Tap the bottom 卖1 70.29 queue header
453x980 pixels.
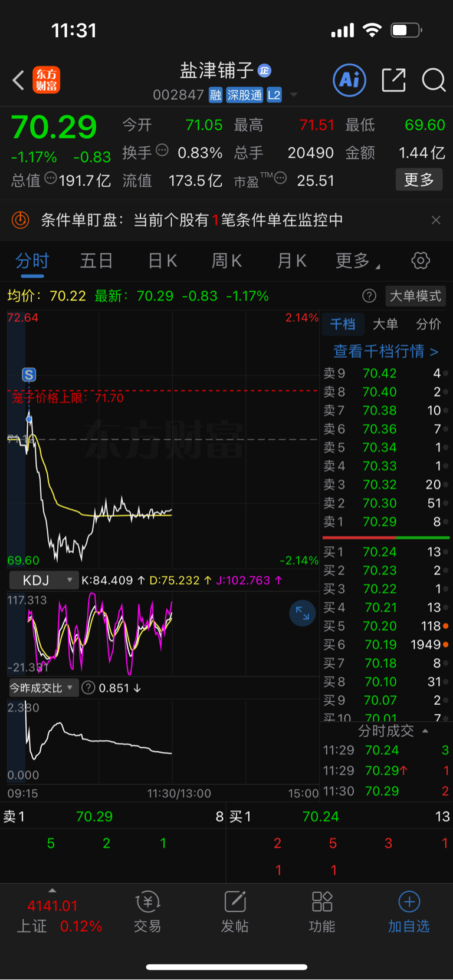pyautogui.click(x=113, y=817)
